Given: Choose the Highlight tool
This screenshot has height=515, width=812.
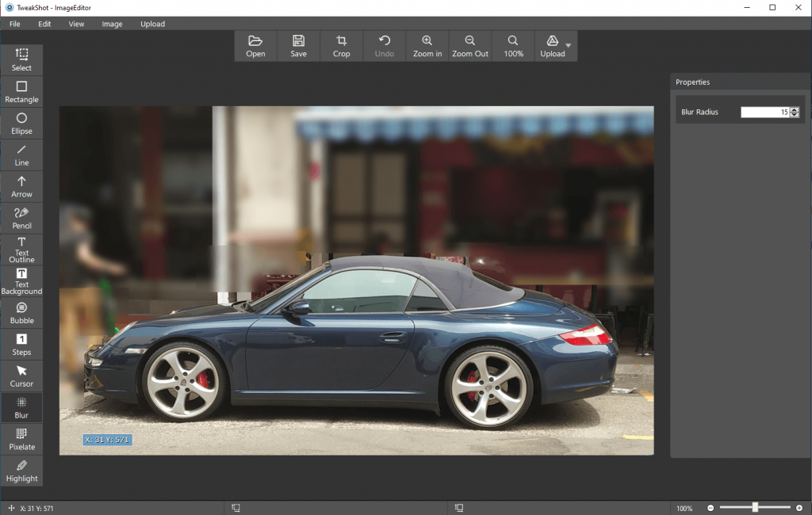Looking at the screenshot, I should tap(21, 471).
